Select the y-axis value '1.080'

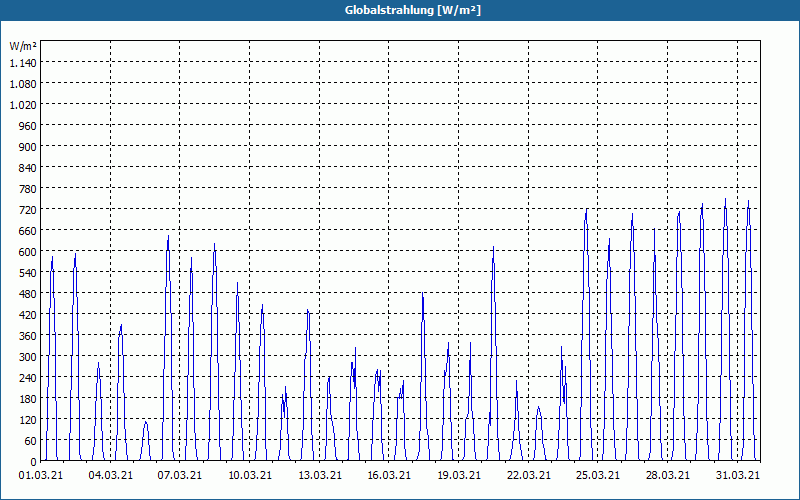(x=23, y=83)
